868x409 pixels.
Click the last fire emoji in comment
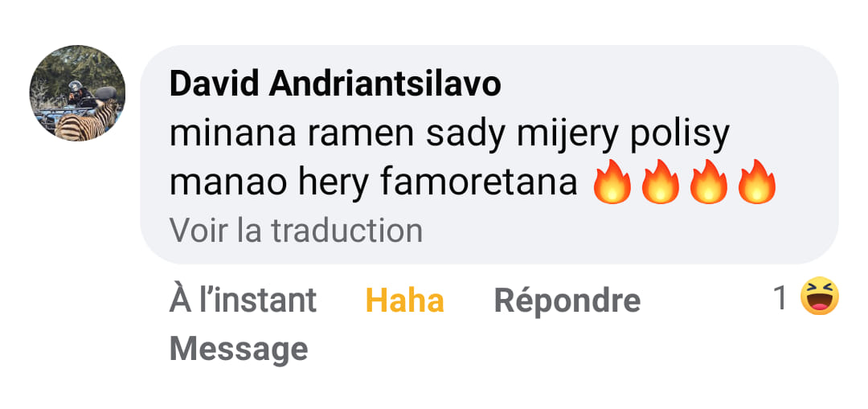(x=757, y=182)
